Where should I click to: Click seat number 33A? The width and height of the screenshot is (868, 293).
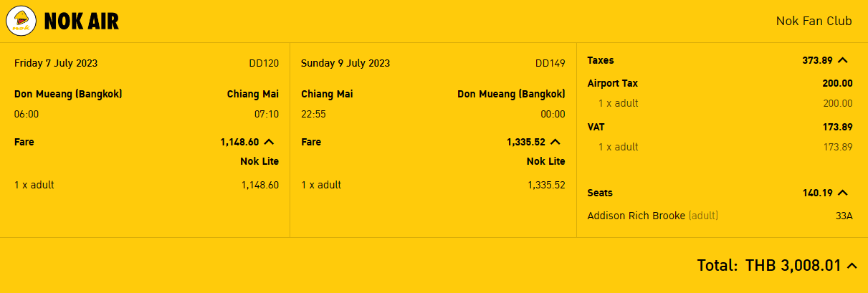[844, 216]
